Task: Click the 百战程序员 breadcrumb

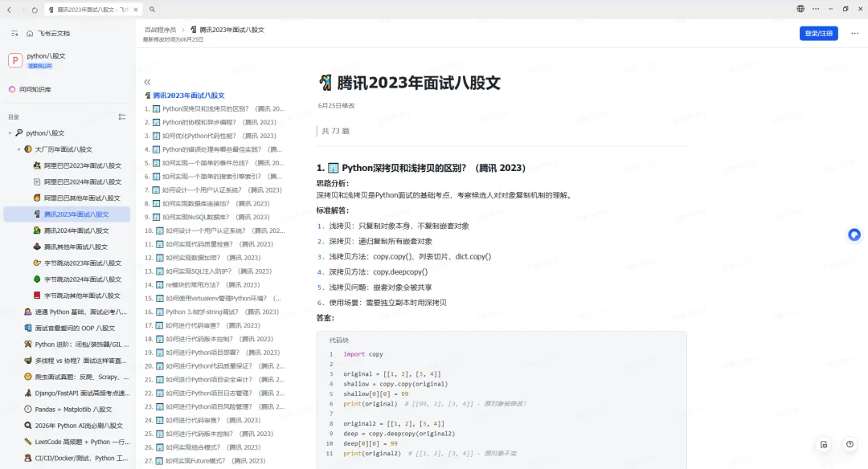Action: (160, 30)
